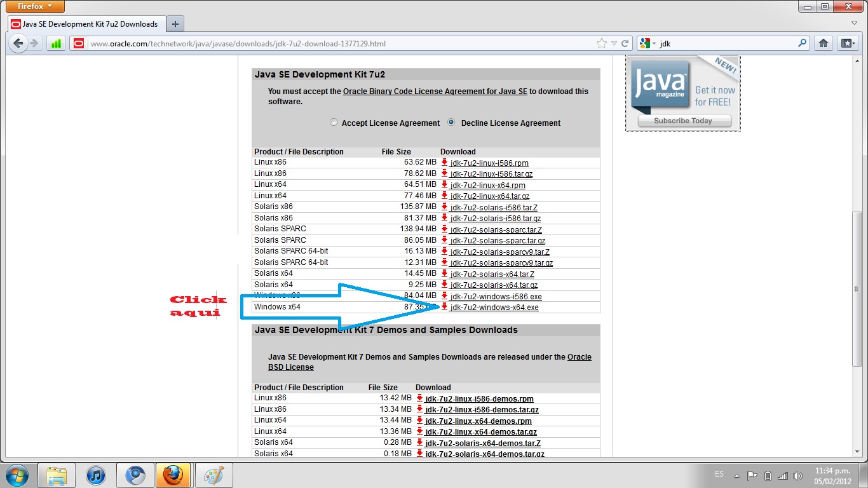The image size is (868, 488).
Task: Select Accept License Agreement radio button
Action: point(334,123)
